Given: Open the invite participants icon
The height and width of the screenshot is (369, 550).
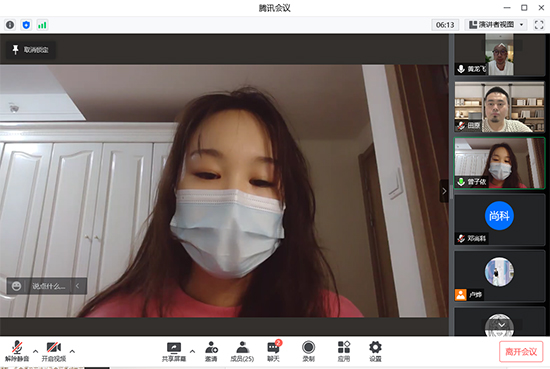Looking at the screenshot, I should click(211, 351).
